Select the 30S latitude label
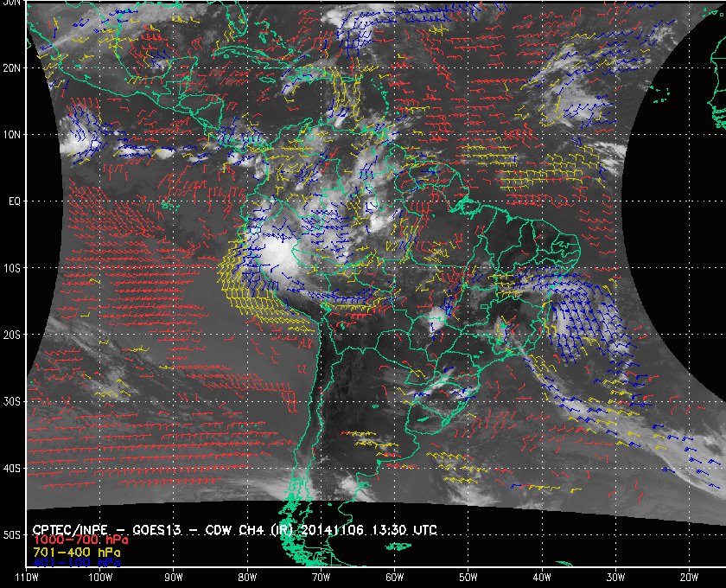726x588 pixels. point(11,401)
